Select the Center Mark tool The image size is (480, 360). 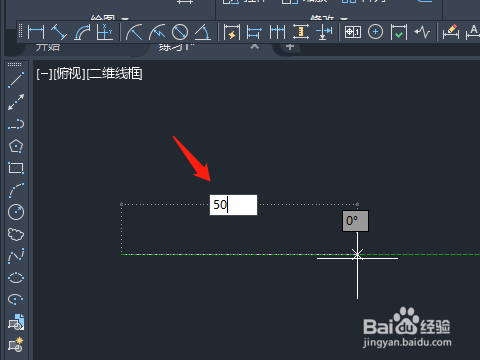[x=375, y=32]
